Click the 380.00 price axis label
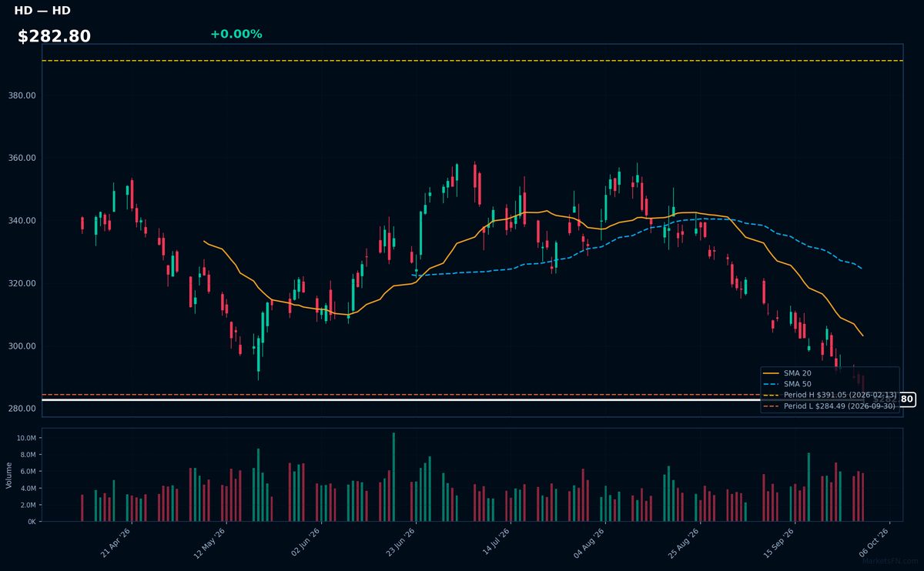 (x=23, y=95)
